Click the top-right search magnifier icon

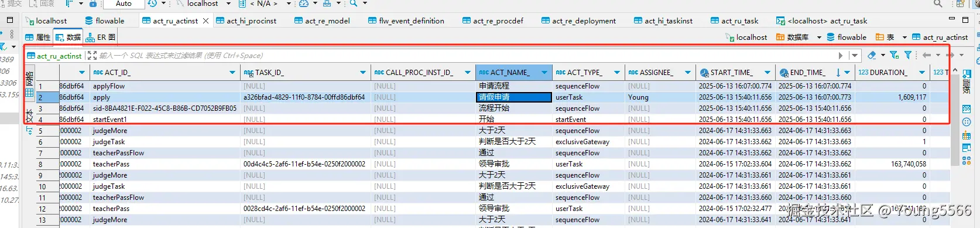tap(938, 4)
